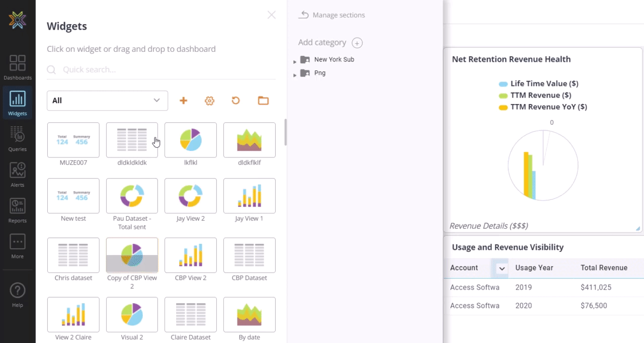The height and width of the screenshot is (343, 644).
Task: Open the All widget filter dropdown
Action: [x=107, y=101]
